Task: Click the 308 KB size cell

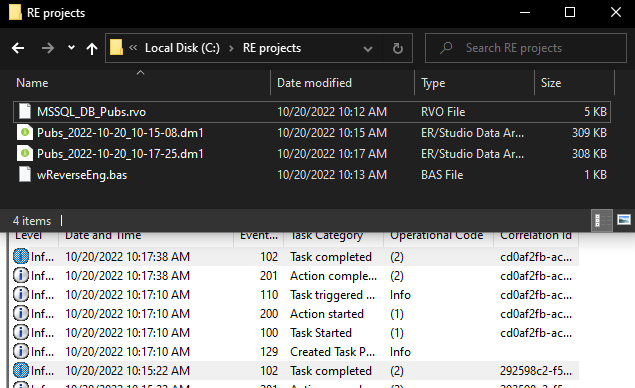Action: coord(589,154)
